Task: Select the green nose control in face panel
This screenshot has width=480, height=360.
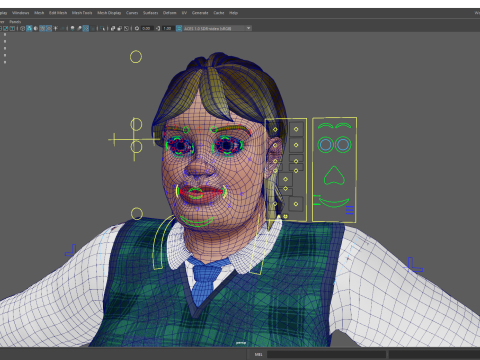Action: (334, 176)
